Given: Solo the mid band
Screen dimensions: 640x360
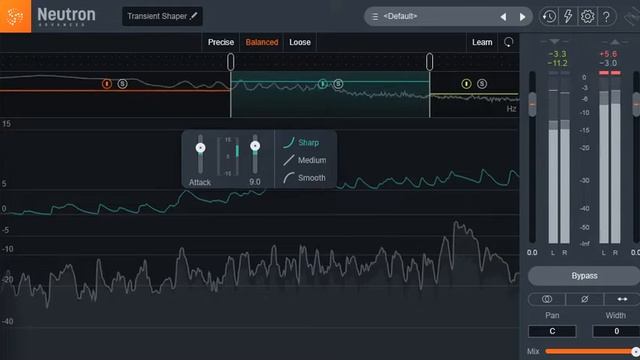Looking at the screenshot, I should click(338, 84).
